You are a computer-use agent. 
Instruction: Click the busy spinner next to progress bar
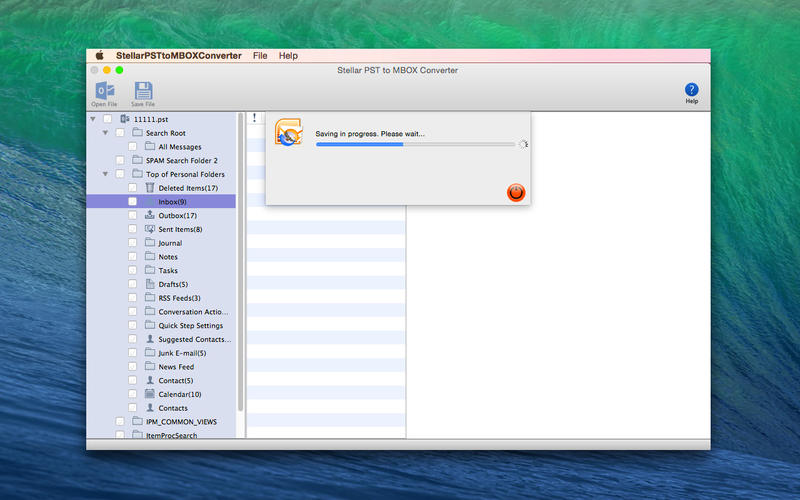click(523, 144)
